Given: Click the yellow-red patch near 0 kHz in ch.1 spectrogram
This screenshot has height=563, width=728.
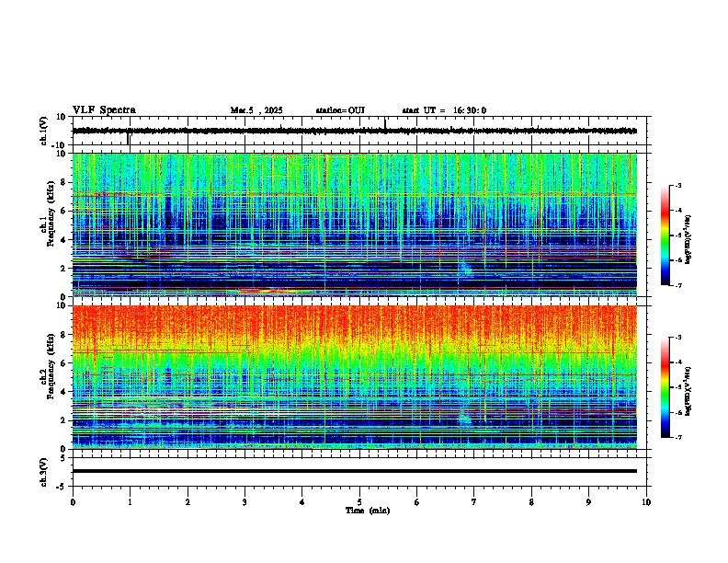Looking at the screenshot, I should [267, 292].
